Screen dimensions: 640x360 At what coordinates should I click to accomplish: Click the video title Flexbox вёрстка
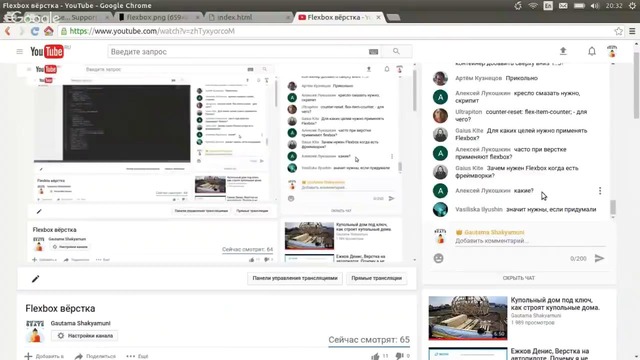(60, 309)
